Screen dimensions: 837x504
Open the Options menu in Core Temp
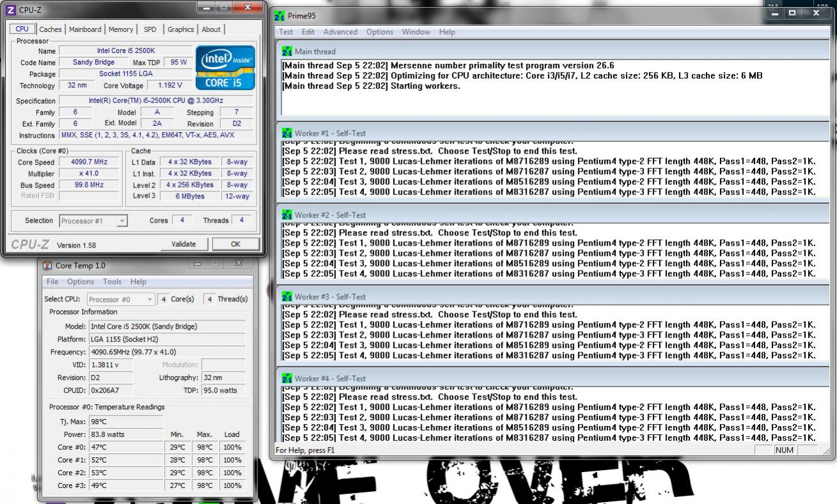coord(81,281)
